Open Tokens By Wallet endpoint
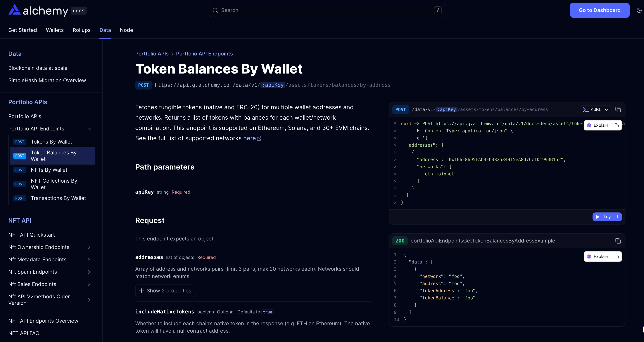Viewport: 644px width, 342px height. pos(53,142)
